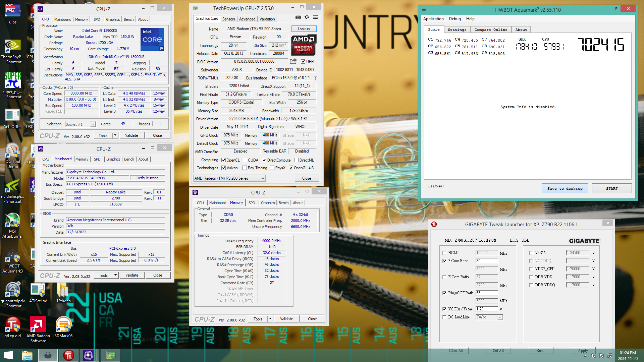This screenshot has height=362, width=644.
Task: Click the AMD Radeon Graphics logo in GPU-Z
Action: (x=304, y=45)
